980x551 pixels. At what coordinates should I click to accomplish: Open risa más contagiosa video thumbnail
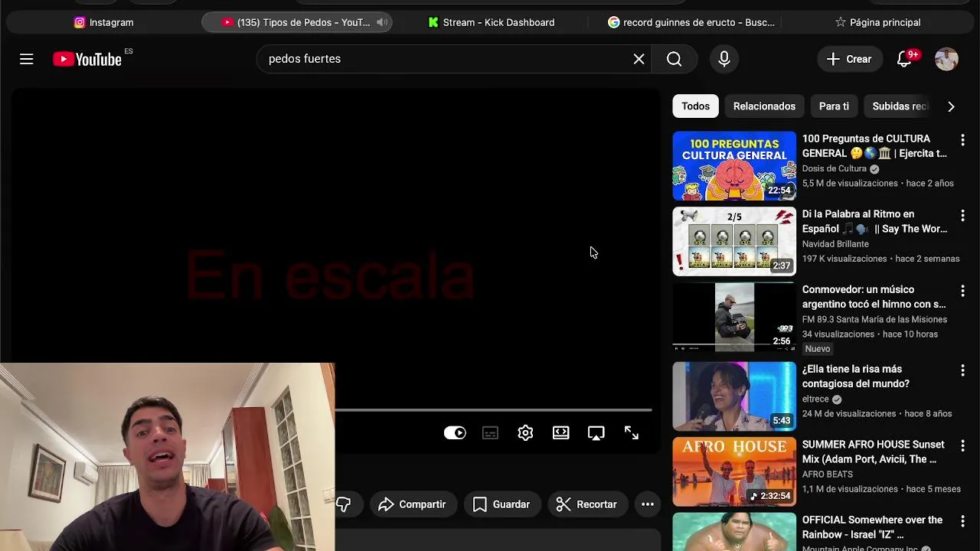tap(734, 396)
